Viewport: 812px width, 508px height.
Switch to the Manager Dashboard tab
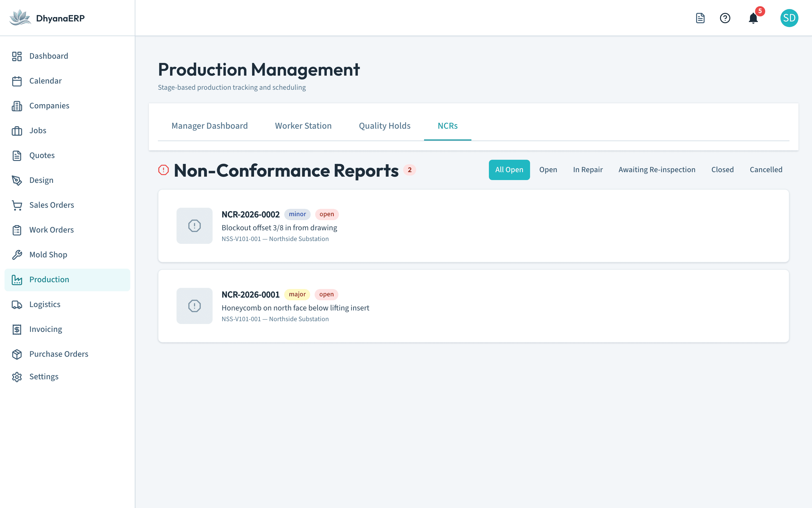209,126
